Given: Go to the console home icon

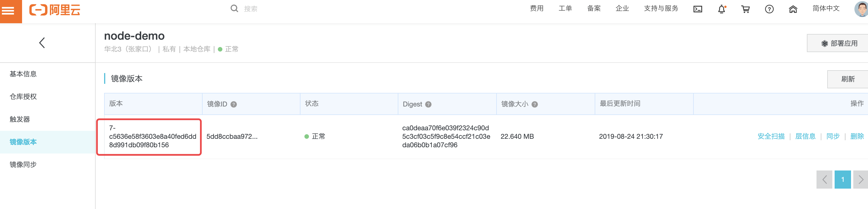Looking at the screenshot, I should pos(793,9).
